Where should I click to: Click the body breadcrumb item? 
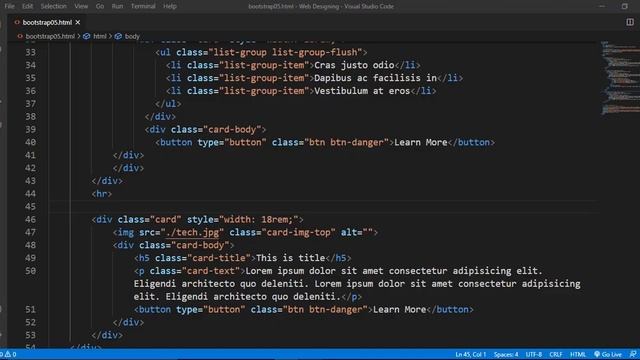132,36
